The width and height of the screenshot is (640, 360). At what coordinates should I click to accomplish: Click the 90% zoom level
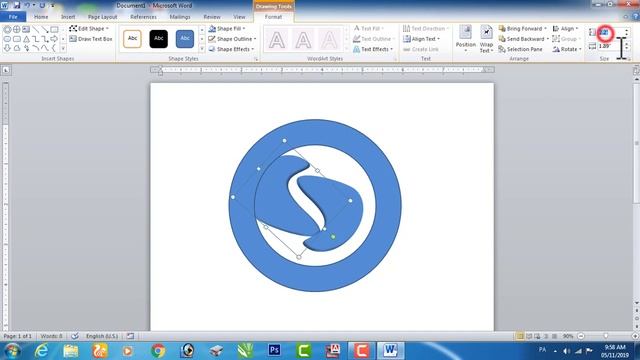(568, 336)
